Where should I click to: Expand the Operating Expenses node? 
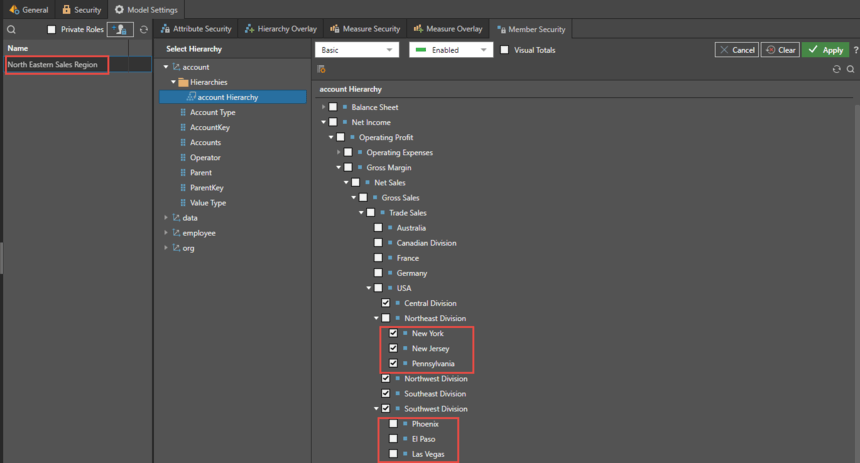pyautogui.click(x=338, y=152)
